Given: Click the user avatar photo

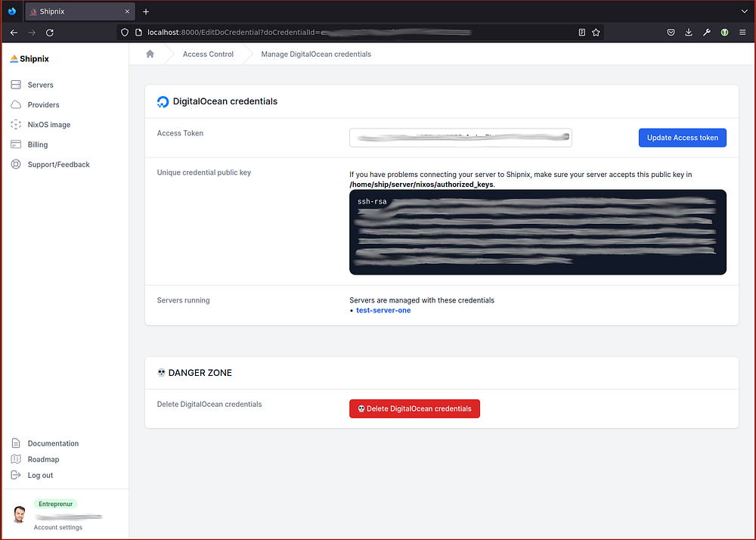Looking at the screenshot, I should [20, 514].
